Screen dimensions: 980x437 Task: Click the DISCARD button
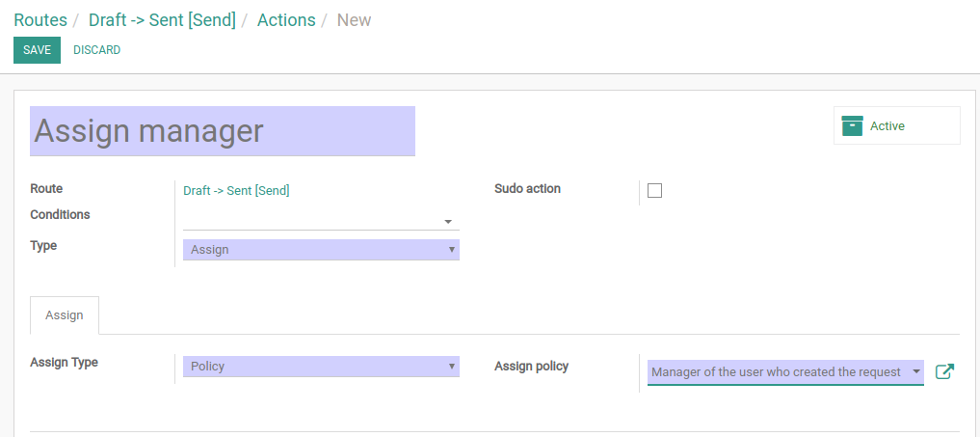point(97,50)
